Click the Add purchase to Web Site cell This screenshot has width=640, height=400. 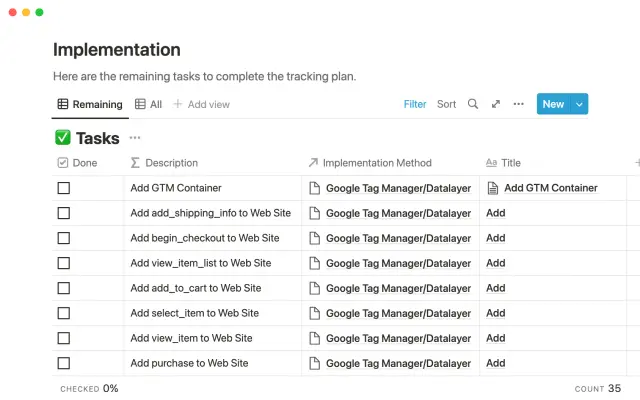pos(213,363)
